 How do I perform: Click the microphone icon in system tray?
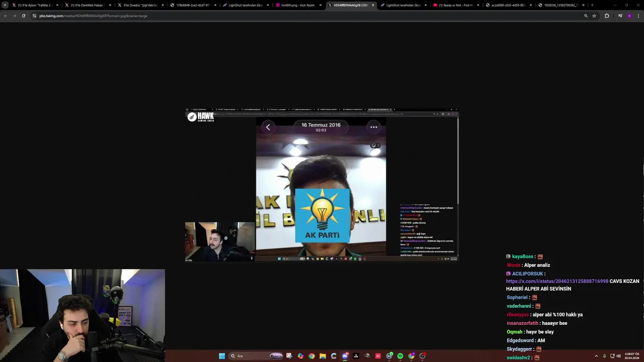[x=604, y=356]
